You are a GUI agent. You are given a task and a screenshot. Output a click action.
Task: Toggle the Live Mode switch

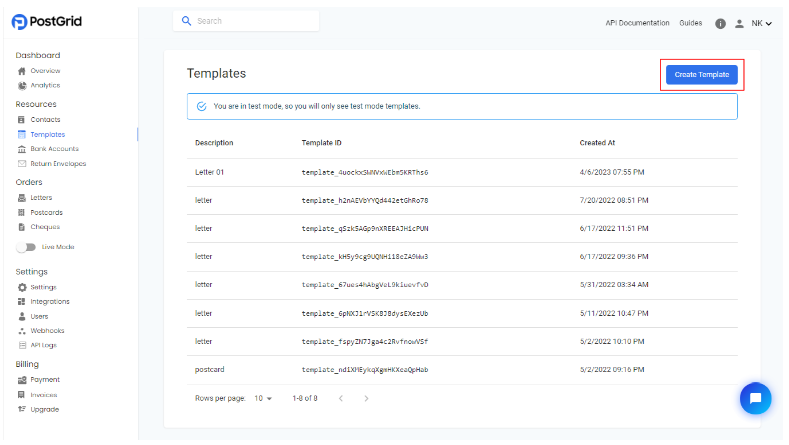[26, 247]
